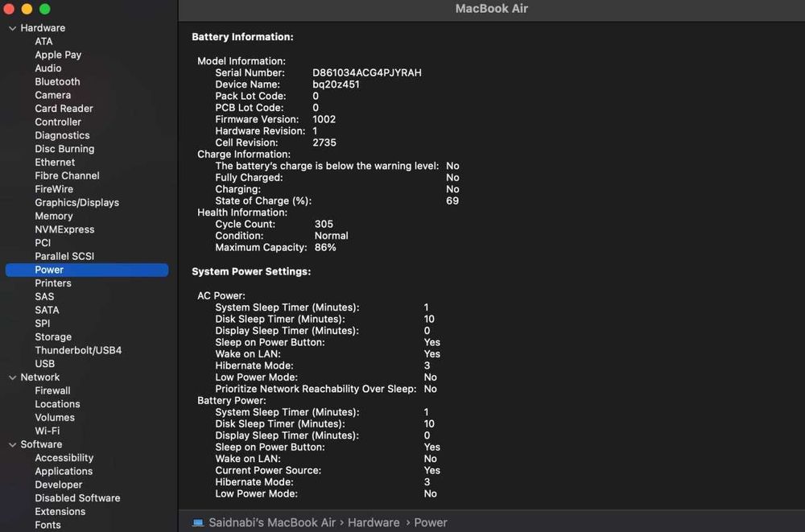Image resolution: width=805 pixels, height=532 pixels.
Task: Click the green full-screen window button
Action: click(x=45, y=9)
